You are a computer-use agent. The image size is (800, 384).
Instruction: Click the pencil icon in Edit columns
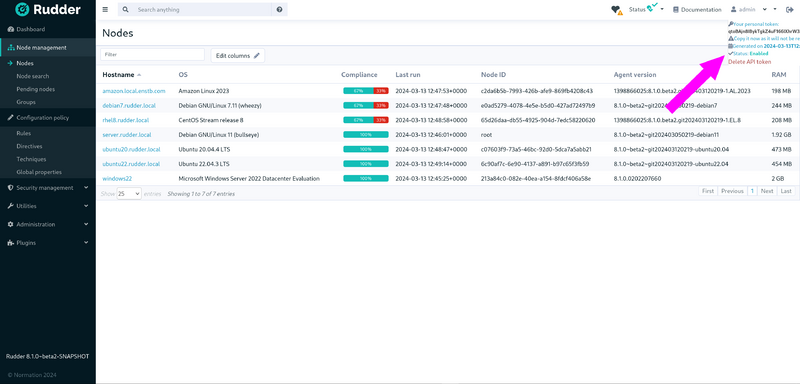[x=257, y=56]
